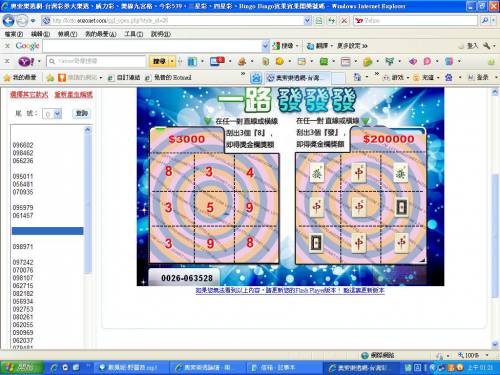Select serial number 095011 in the list

23,176
